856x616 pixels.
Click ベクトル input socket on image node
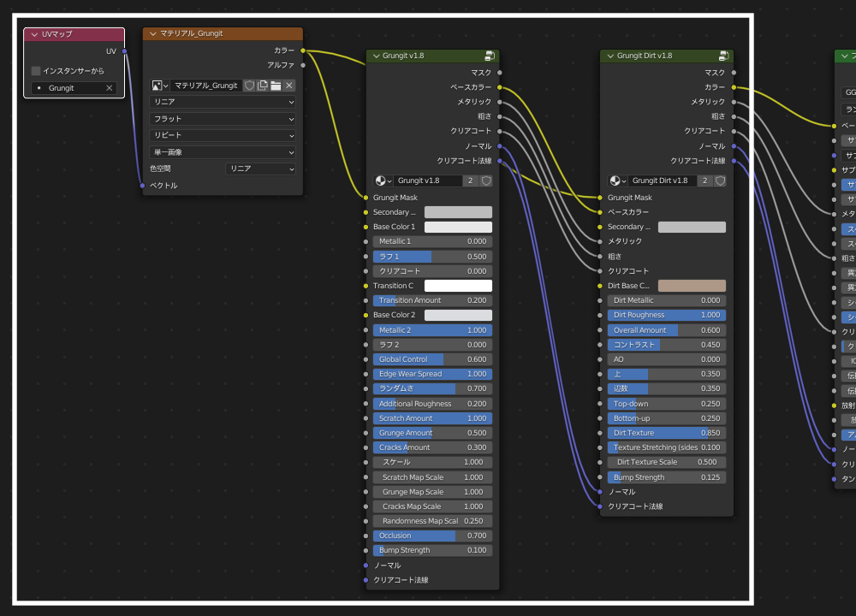pos(142,186)
